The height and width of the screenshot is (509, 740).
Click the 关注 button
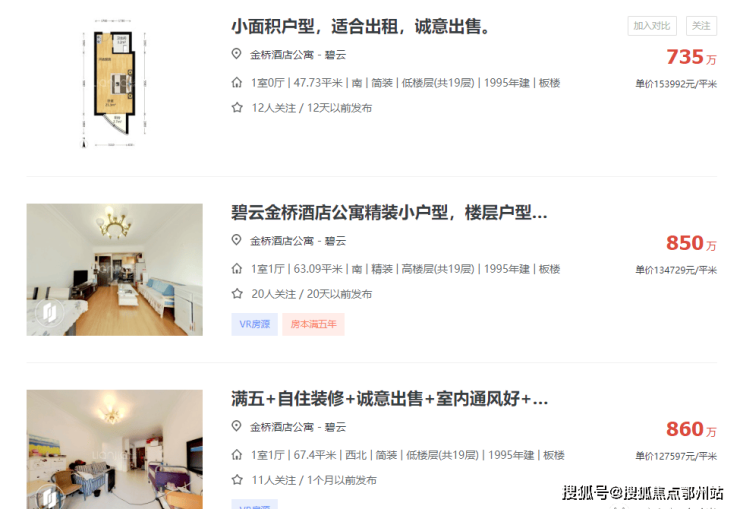point(701,26)
